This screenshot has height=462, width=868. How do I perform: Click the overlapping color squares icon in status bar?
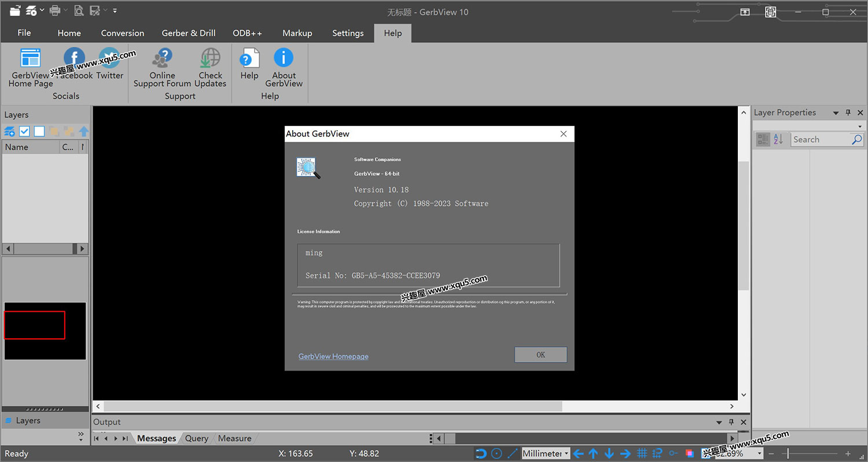[x=690, y=453]
